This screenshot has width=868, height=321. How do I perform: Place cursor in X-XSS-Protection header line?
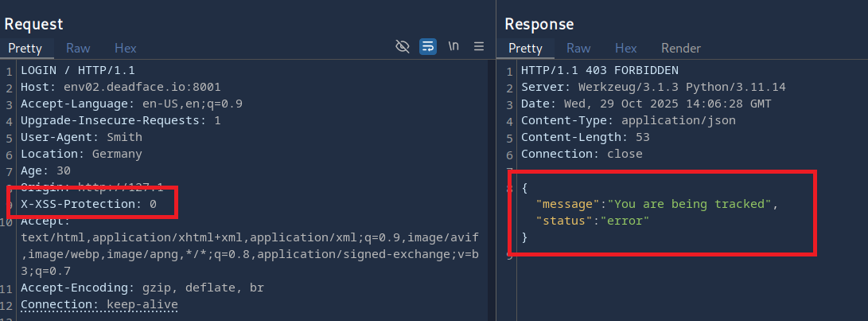pos(88,205)
